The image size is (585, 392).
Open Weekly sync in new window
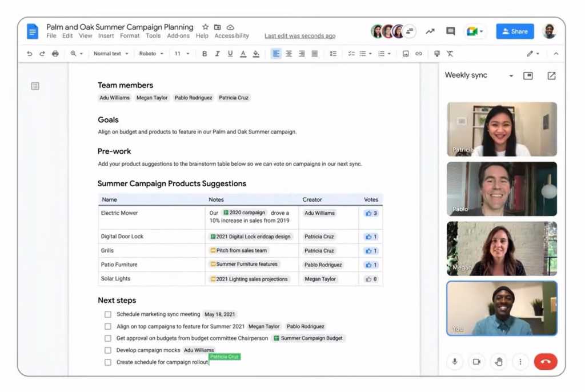tap(551, 76)
